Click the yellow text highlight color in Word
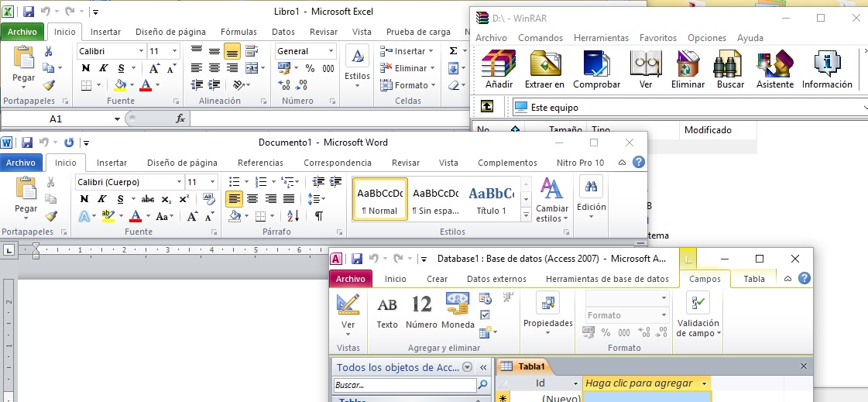868x402 pixels. [x=108, y=216]
